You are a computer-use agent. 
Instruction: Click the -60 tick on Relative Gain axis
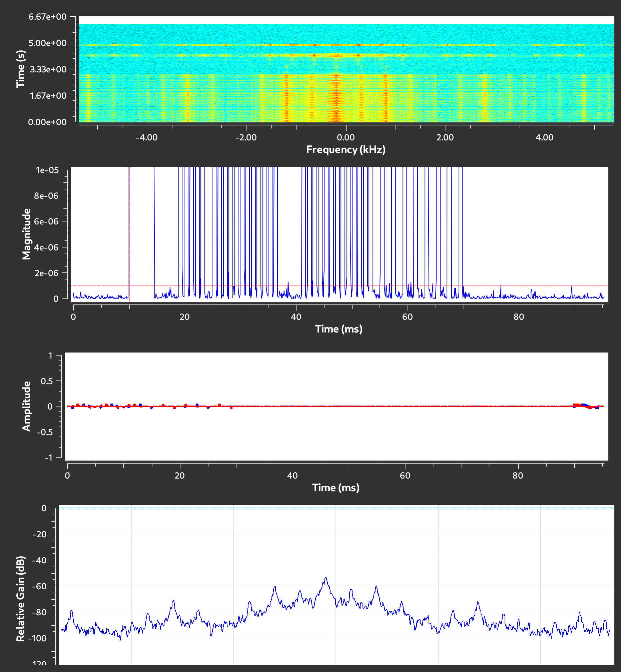pyautogui.click(x=39, y=586)
